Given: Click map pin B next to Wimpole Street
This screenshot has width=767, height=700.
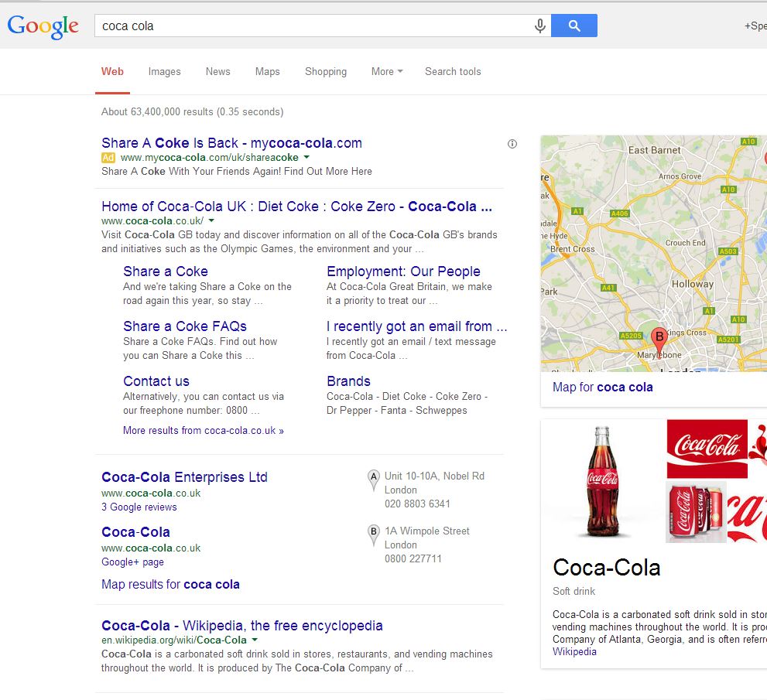Looking at the screenshot, I should [x=374, y=535].
